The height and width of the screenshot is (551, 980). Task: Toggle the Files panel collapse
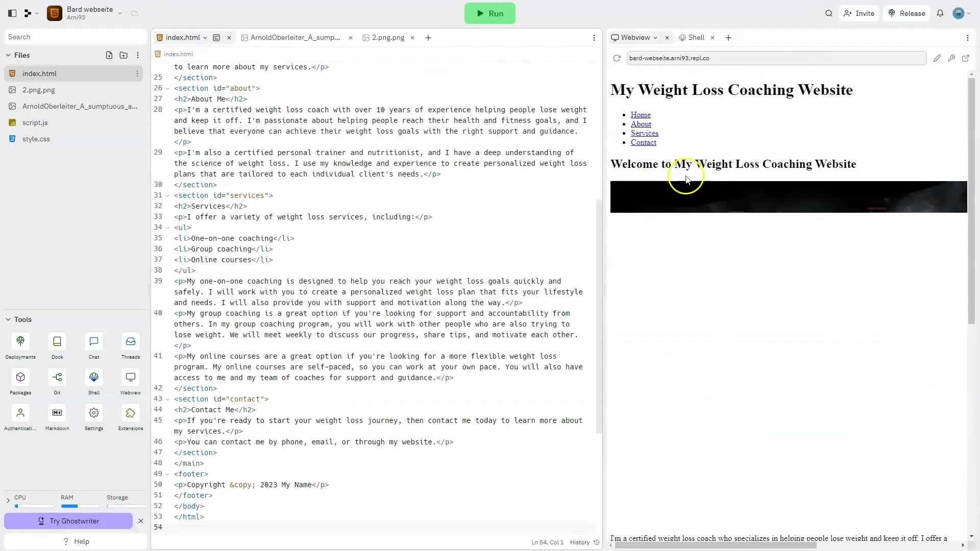[8, 55]
